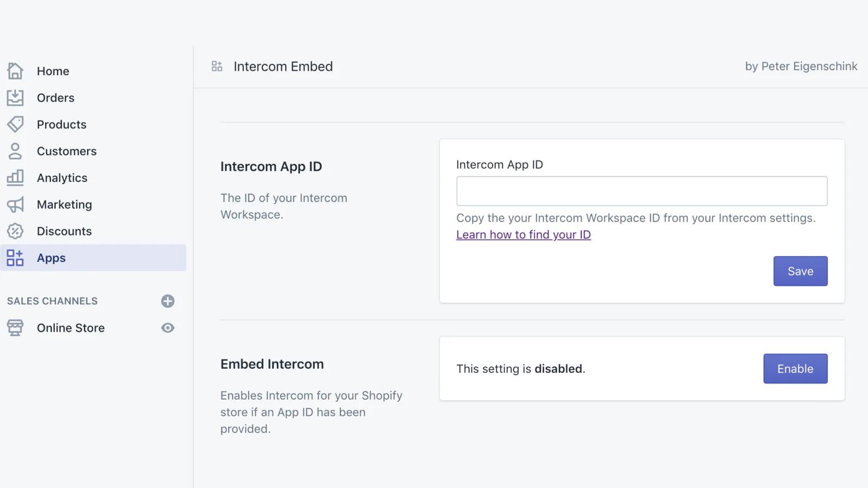The width and height of the screenshot is (868, 488).
Task: Add a sales channel with plus icon
Action: click(x=168, y=301)
